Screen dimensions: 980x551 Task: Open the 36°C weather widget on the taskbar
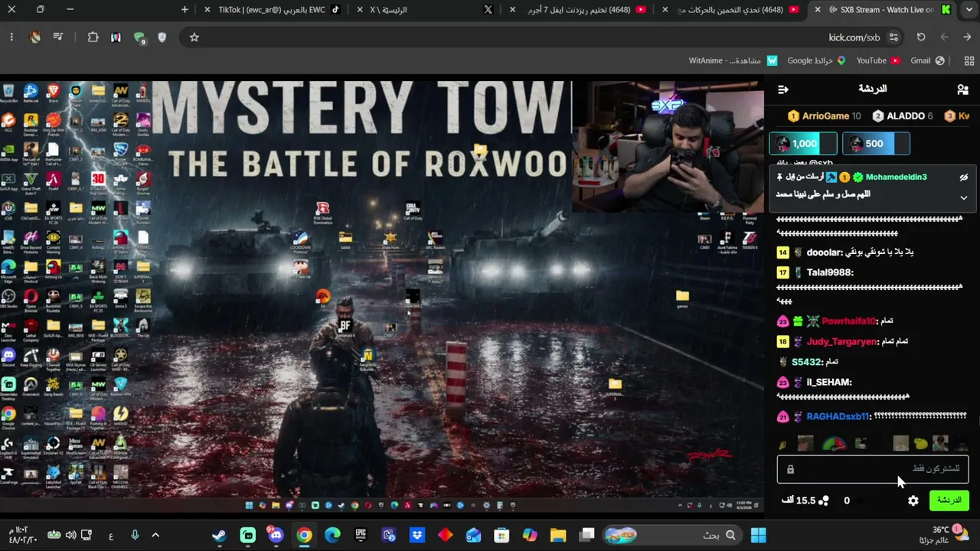pos(949,535)
